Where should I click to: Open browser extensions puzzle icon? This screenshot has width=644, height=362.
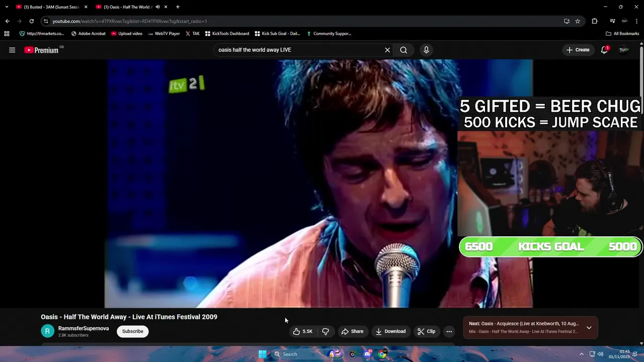coord(595,21)
